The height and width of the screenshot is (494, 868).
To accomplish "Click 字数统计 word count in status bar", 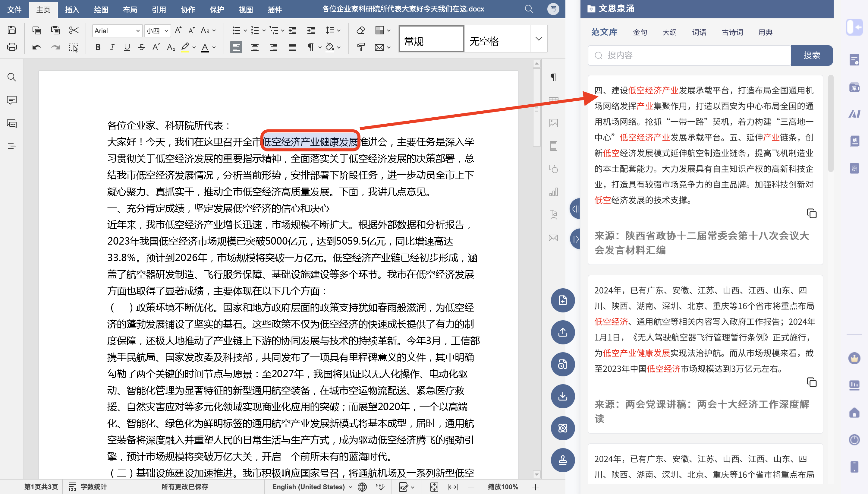I will (x=93, y=487).
